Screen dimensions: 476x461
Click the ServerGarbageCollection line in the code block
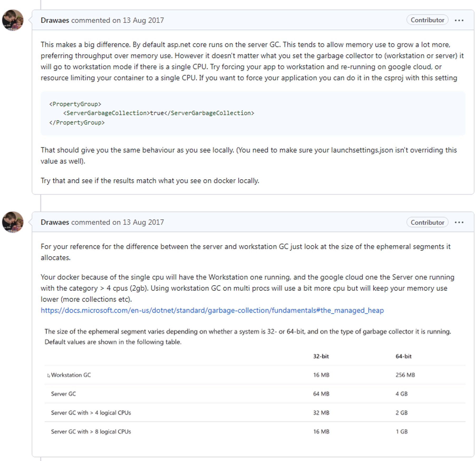[x=159, y=113]
